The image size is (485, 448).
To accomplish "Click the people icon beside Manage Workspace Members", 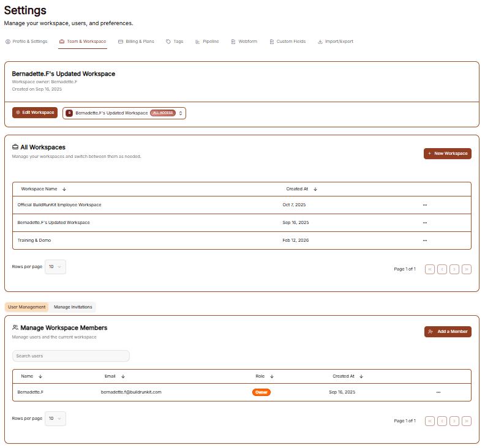I will [15, 327].
